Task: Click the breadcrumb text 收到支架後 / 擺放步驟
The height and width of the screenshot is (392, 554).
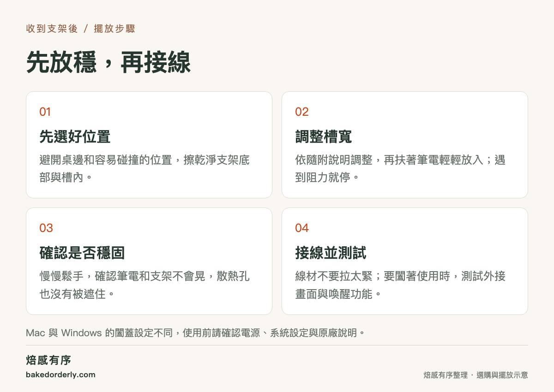Action: (x=81, y=29)
